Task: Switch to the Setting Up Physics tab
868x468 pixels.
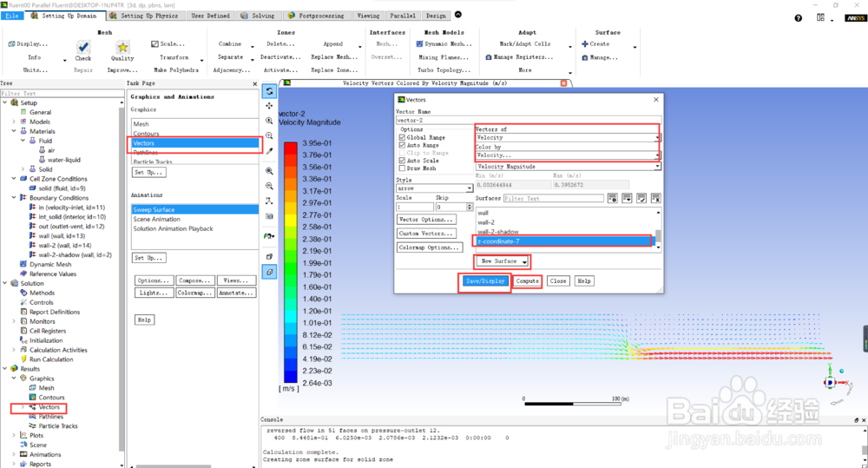Action: tap(144, 16)
